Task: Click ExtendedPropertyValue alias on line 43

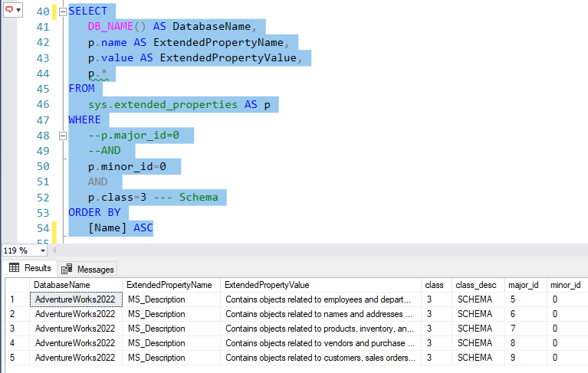Action: (x=228, y=58)
